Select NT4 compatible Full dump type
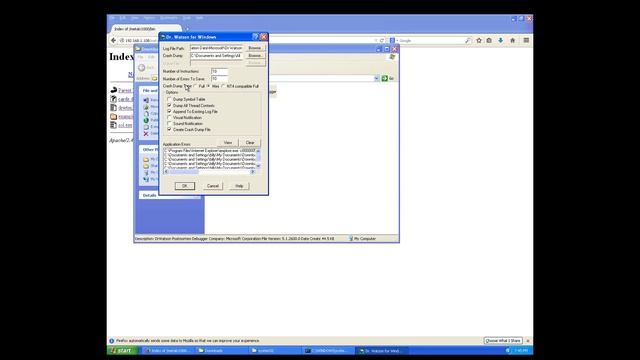This screenshot has height=360, width=640. (x=223, y=86)
